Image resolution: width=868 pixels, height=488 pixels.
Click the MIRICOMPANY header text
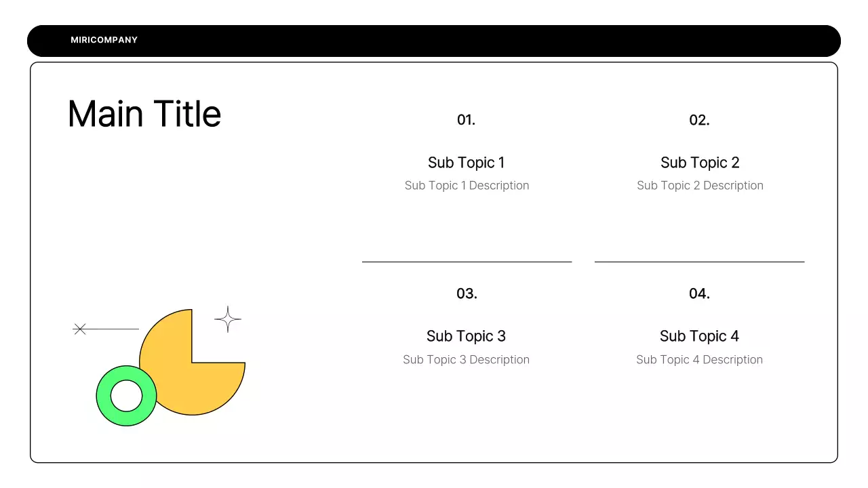click(x=104, y=40)
